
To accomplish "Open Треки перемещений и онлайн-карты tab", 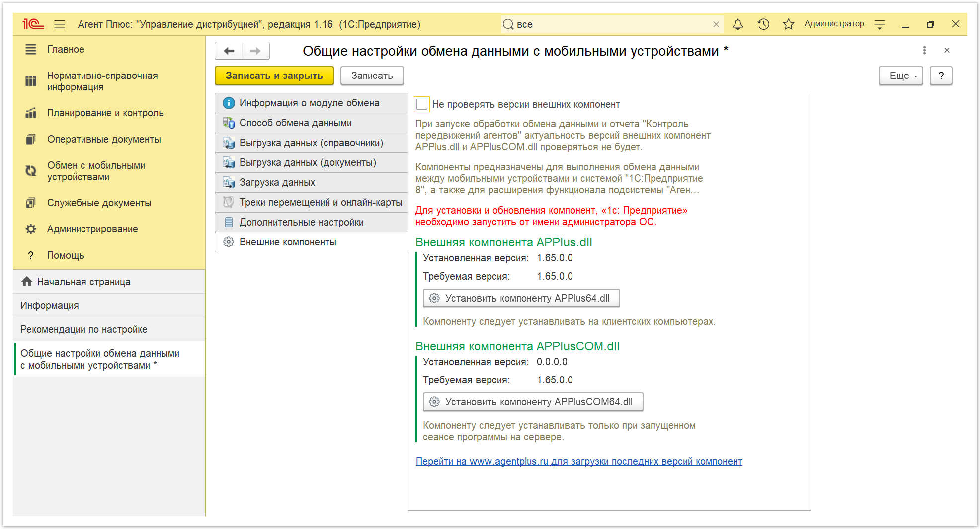I will point(311,202).
